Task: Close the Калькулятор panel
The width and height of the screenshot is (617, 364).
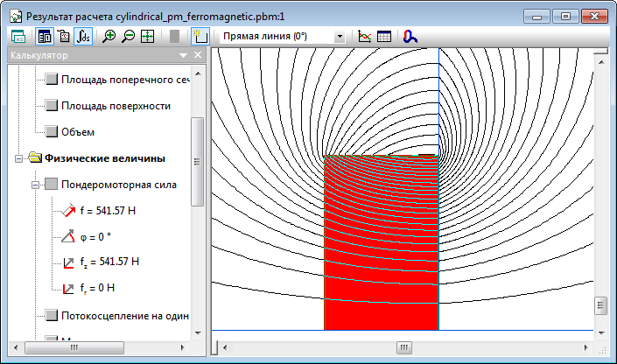Action: [x=198, y=56]
